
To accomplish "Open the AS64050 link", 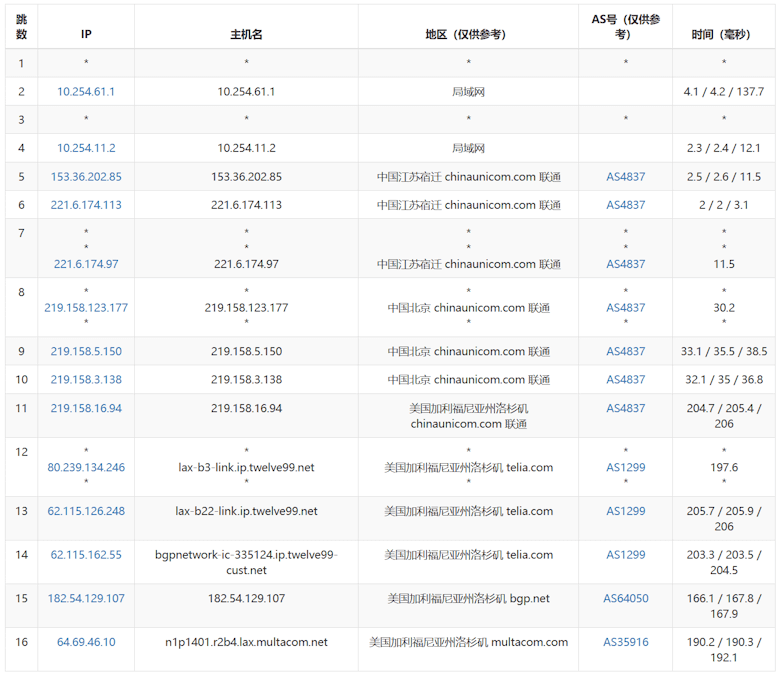I will (x=625, y=599).
